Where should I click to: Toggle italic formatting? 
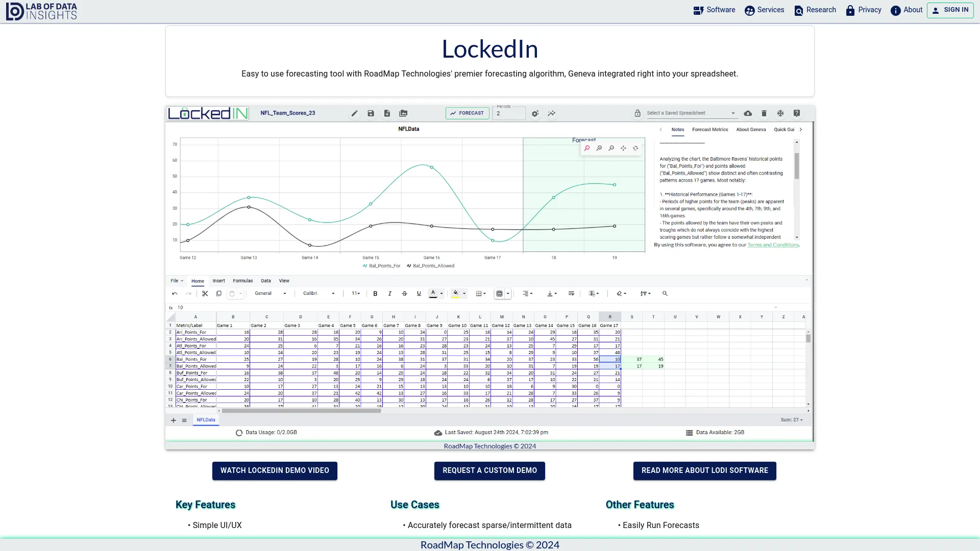point(390,294)
